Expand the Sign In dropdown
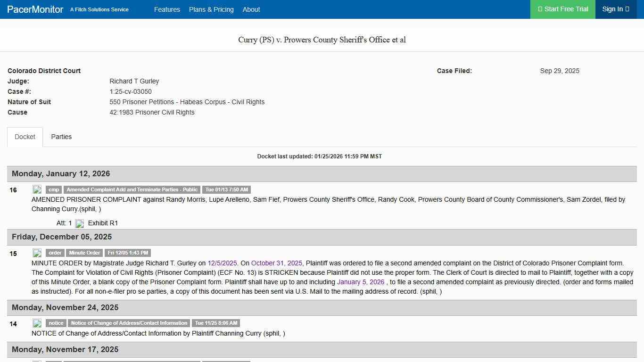Screen dimensions: 644x362 [615, 9]
